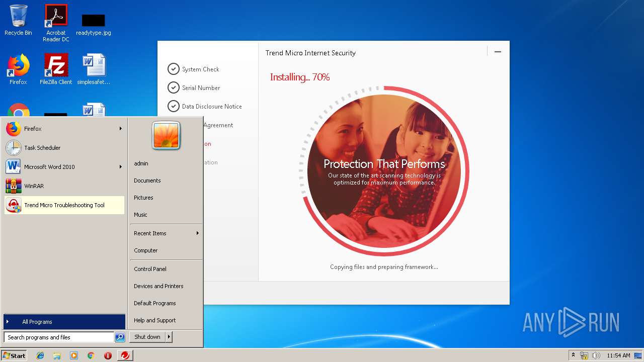Open Firefox from the Start menu list
644x362 pixels.
click(64, 129)
